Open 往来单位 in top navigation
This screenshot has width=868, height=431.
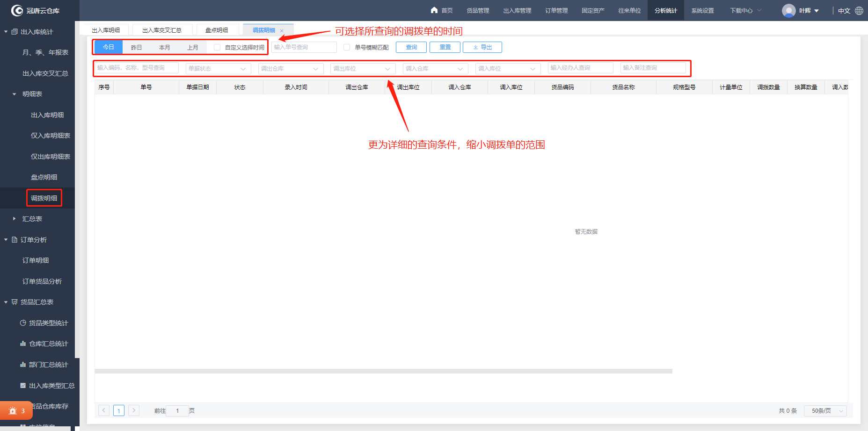(629, 10)
